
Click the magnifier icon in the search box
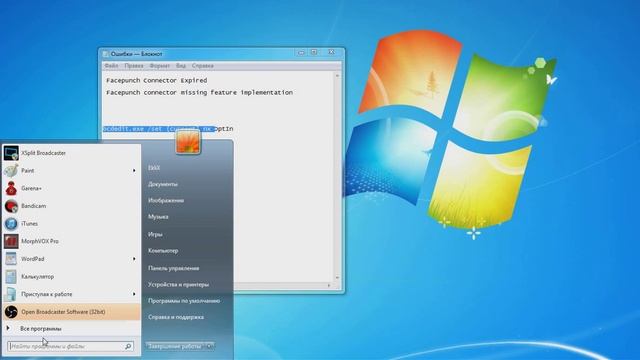pos(128,347)
